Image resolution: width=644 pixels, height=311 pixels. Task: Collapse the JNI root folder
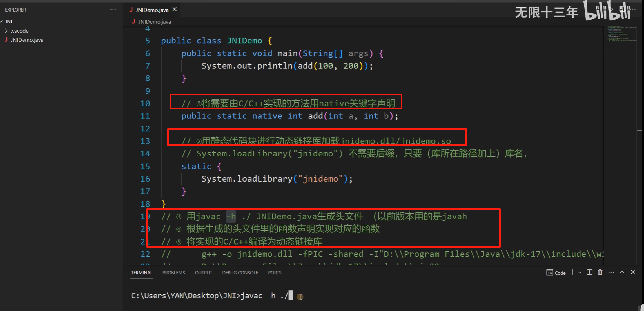(2, 21)
